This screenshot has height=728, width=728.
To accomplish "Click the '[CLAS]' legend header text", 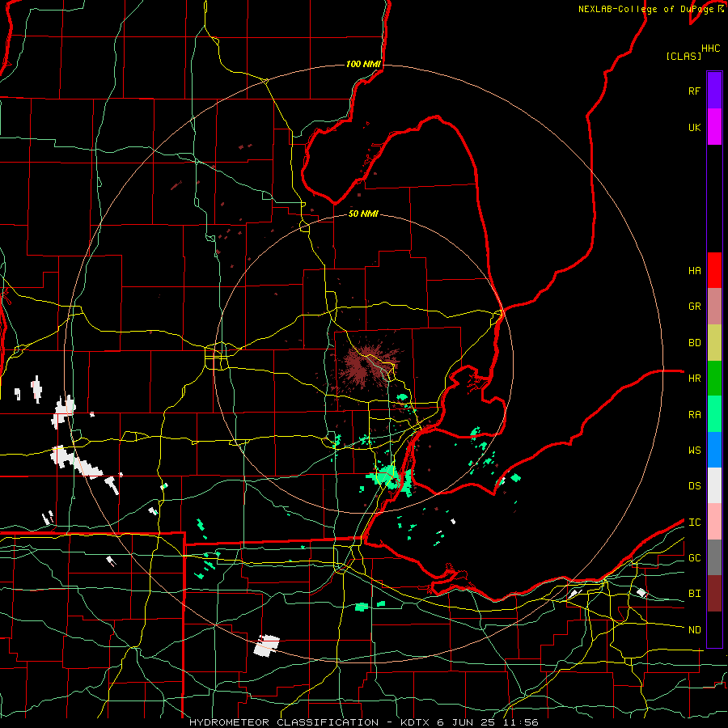I will coord(684,56).
